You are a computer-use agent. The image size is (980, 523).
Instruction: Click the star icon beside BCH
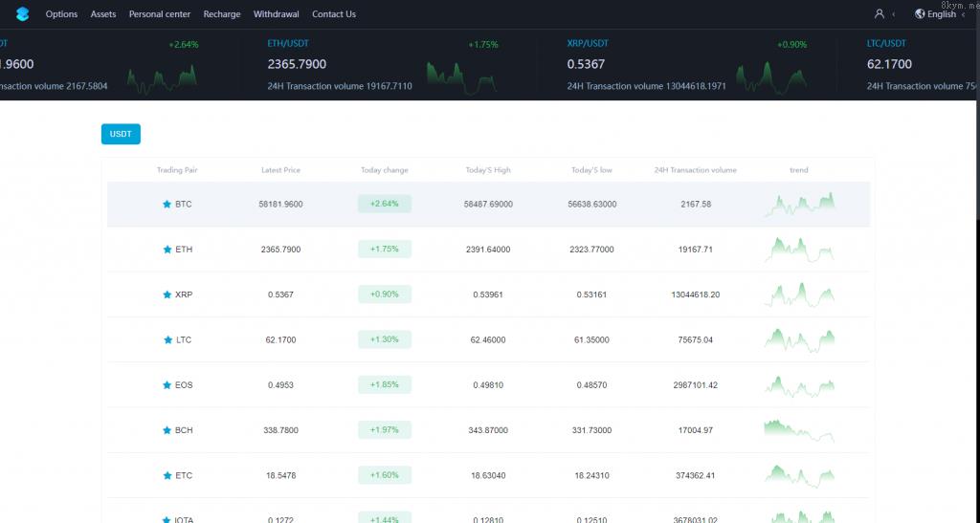167,430
